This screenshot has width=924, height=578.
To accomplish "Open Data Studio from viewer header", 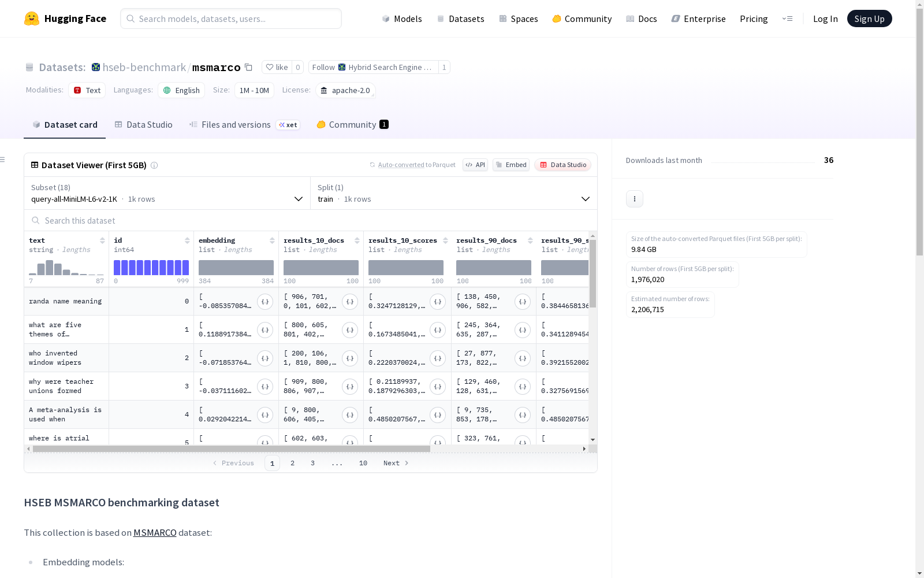I will [x=563, y=165].
